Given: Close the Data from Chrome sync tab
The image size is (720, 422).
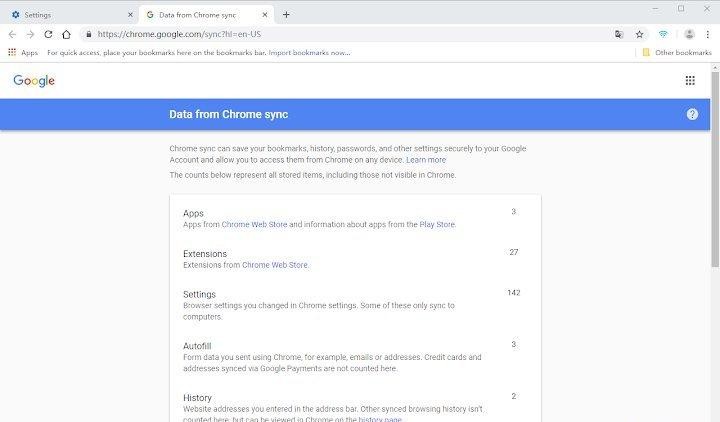Looking at the screenshot, I should (265, 15).
